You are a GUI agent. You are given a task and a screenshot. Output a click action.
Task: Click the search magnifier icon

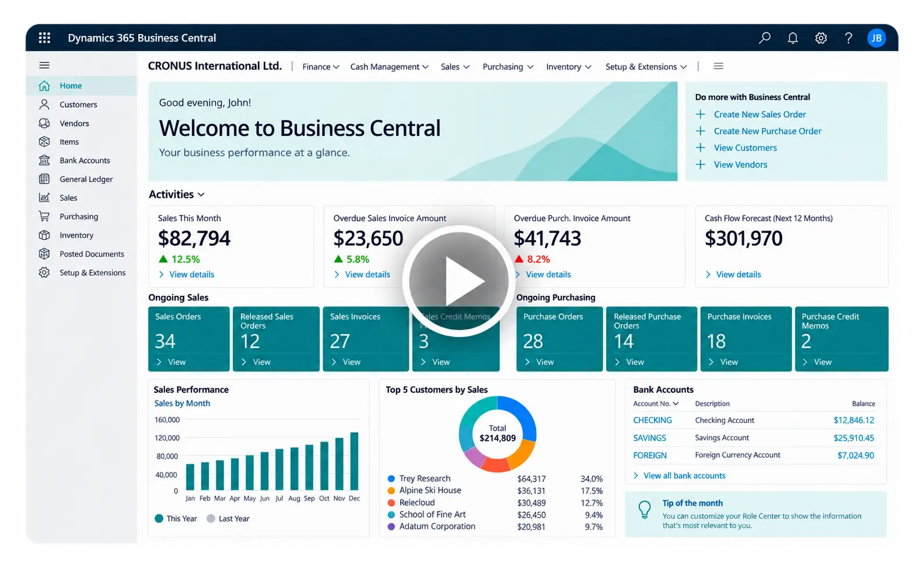pos(765,38)
